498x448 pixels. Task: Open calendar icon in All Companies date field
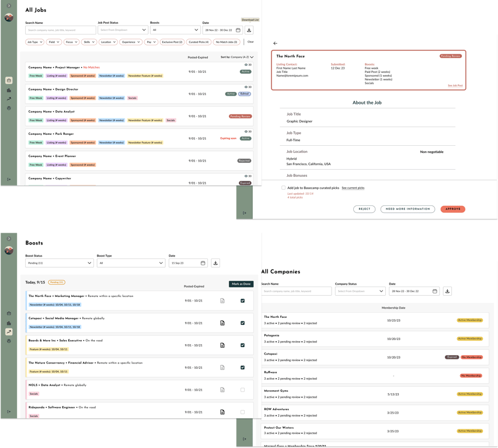434,291
